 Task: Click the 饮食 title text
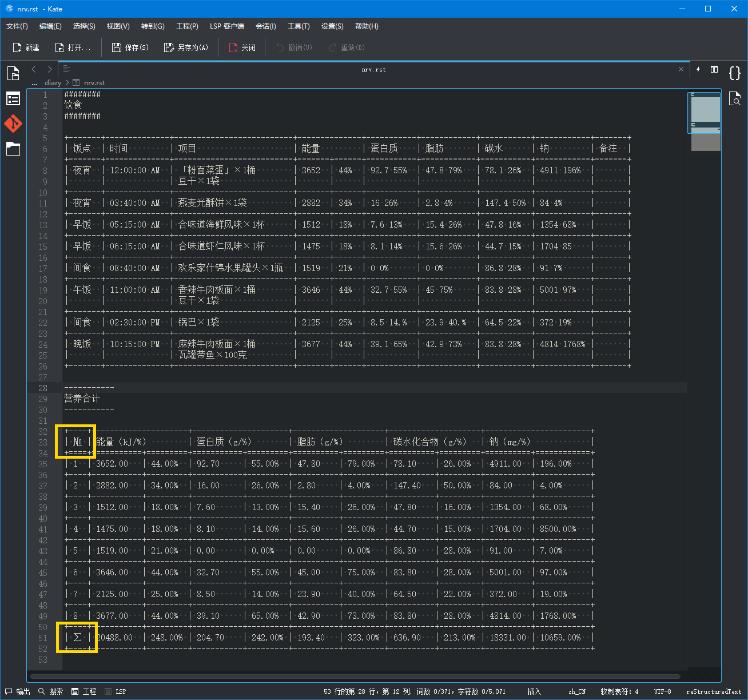click(x=73, y=105)
